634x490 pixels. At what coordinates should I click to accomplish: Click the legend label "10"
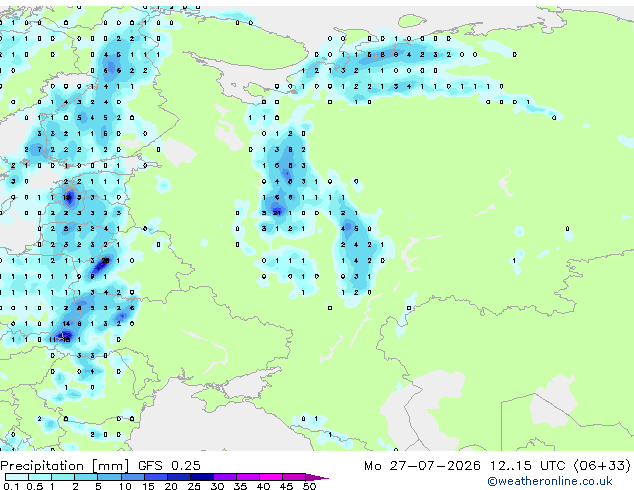point(125,486)
